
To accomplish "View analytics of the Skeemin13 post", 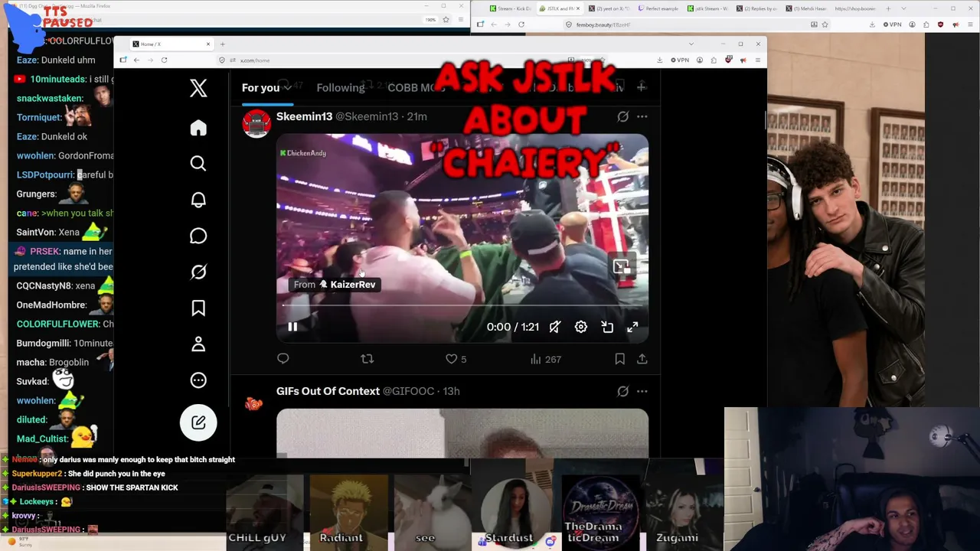I will [545, 358].
